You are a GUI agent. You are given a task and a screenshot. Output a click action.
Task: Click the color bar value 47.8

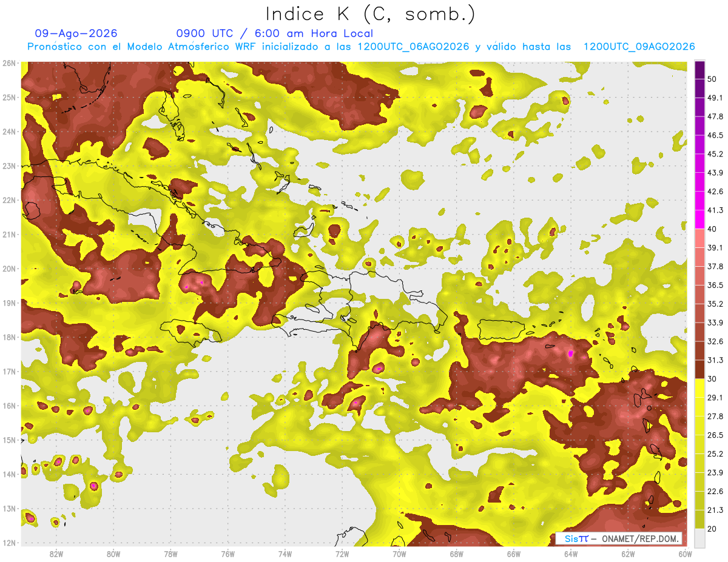click(715, 116)
